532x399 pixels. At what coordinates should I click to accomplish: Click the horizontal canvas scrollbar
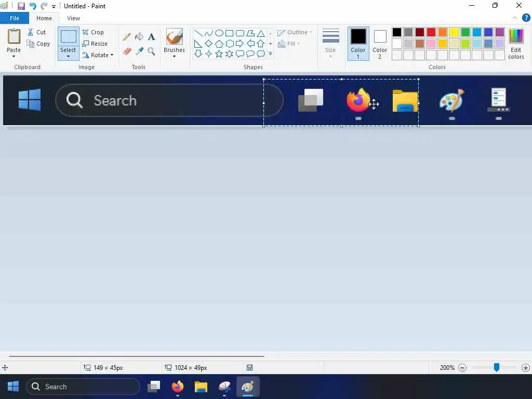(x=137, y=356)
